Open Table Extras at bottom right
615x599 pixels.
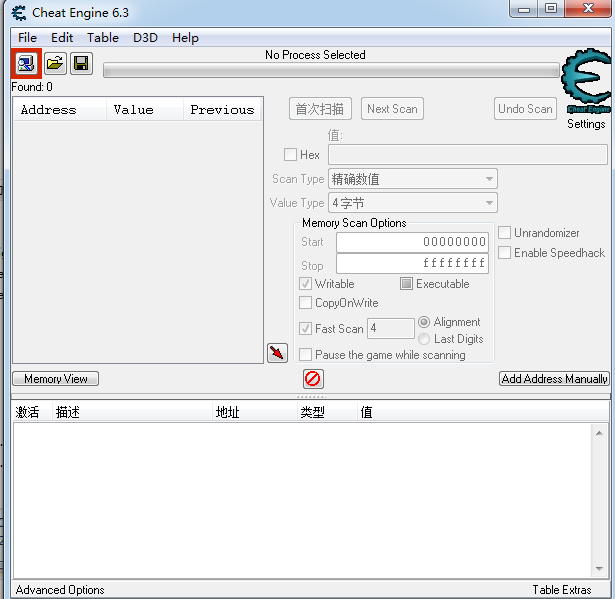[x=562, y=590]
